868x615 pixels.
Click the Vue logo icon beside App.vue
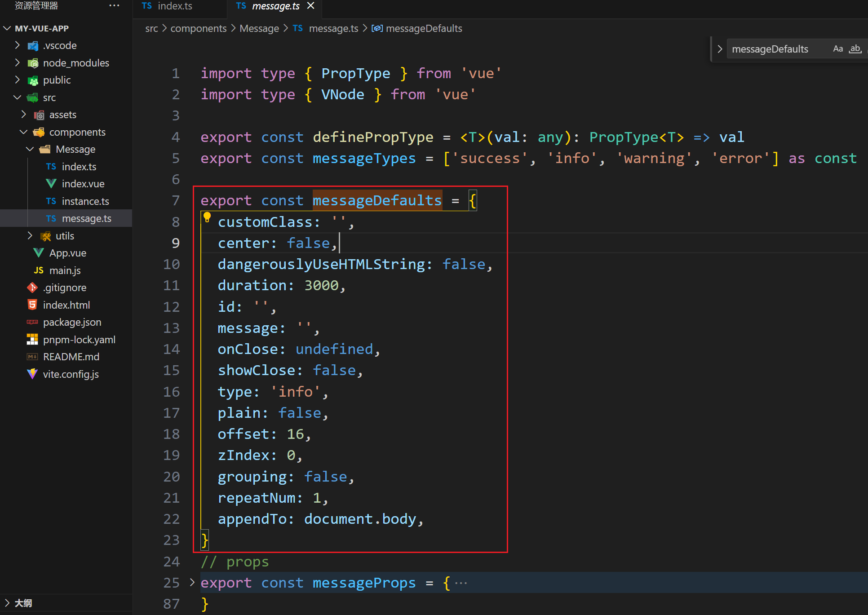click(38, 252)
